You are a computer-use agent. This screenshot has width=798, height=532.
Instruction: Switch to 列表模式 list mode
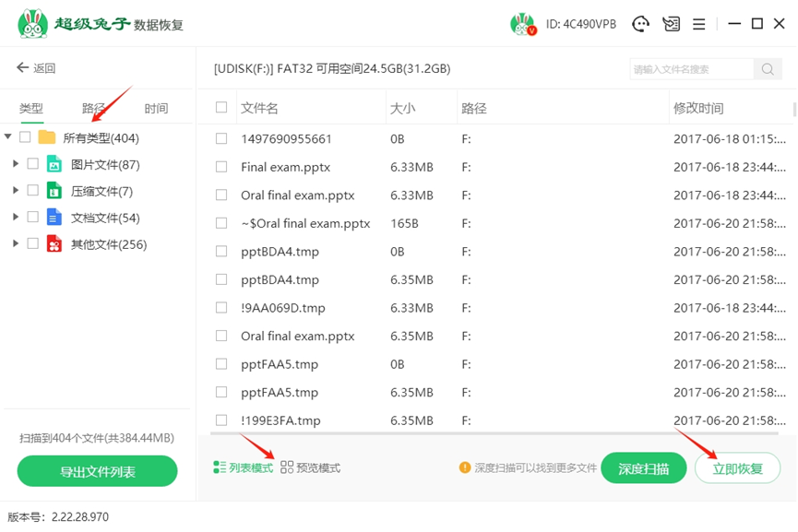(244, 468)
